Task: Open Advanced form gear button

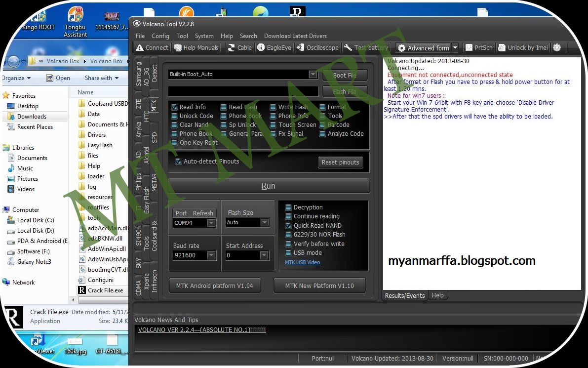Action: tap(424, 48)
